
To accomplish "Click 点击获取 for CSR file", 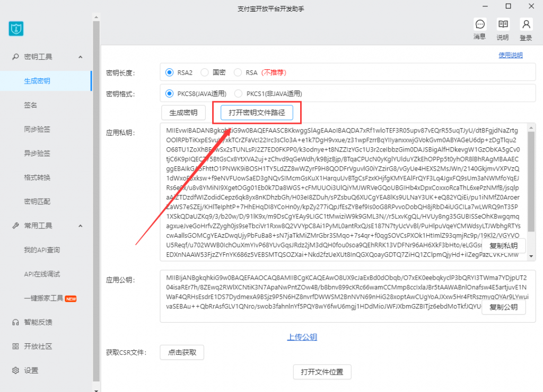I will tap(182, 352).
